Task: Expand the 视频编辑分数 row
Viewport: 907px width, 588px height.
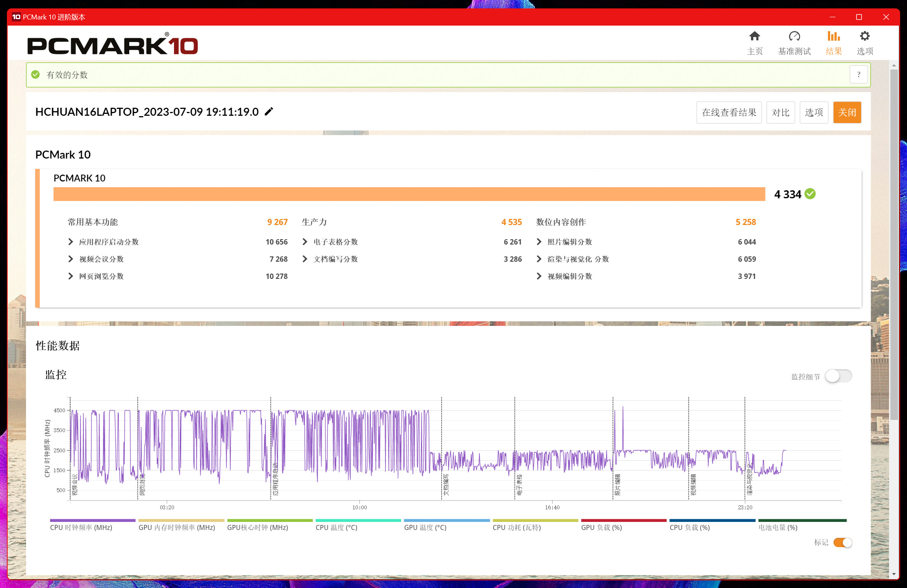Action: tap(539, 276)
